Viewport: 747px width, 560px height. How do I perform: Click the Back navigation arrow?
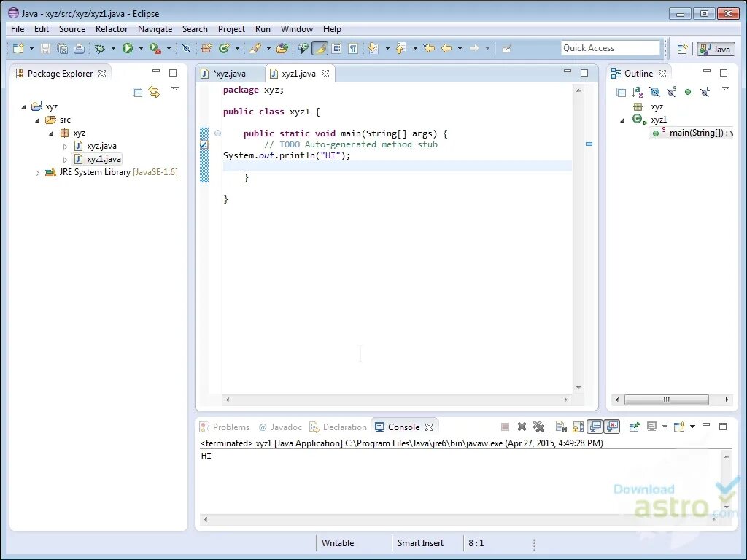pyautogui.click(x=446, y=48)
